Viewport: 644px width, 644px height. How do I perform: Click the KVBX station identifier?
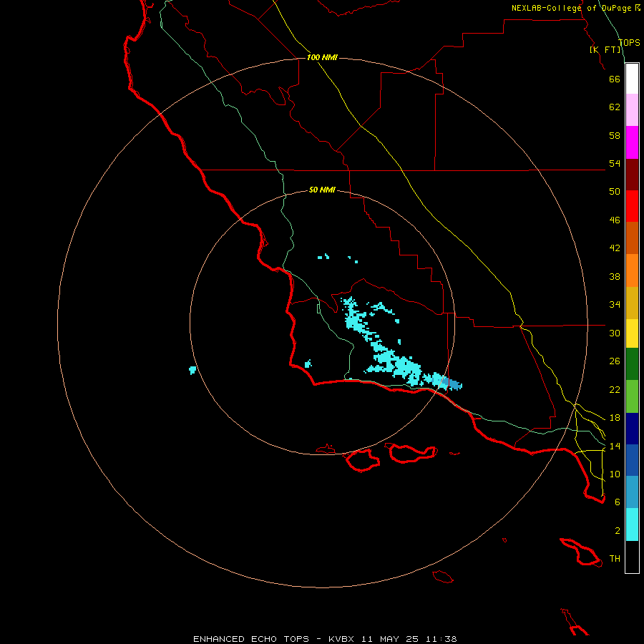pos(341,639)
